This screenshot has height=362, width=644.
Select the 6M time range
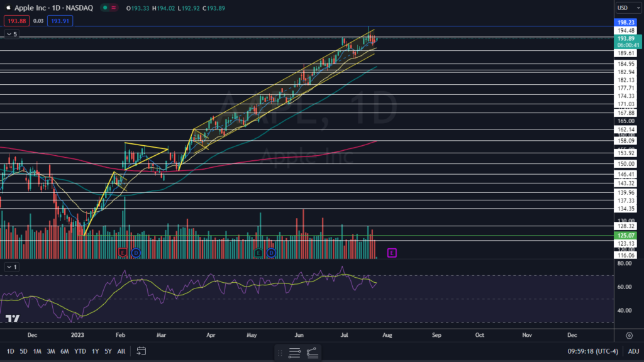click(x=65, y=351)
